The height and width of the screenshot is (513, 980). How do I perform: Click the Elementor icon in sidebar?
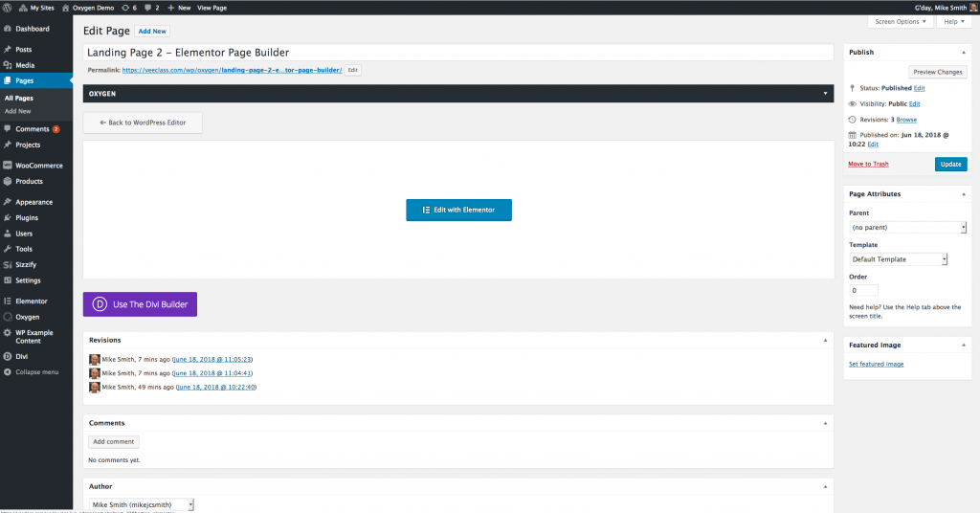click(8, 301)
